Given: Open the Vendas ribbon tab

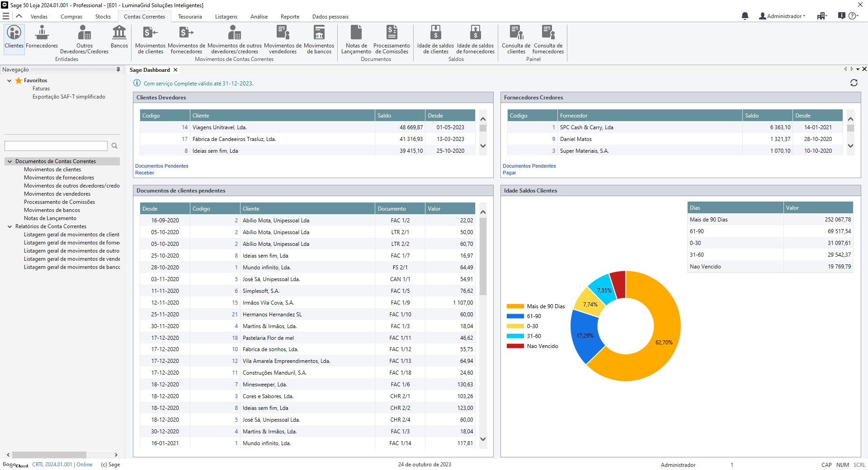Looking at the screenshot, I should (39, 17).
